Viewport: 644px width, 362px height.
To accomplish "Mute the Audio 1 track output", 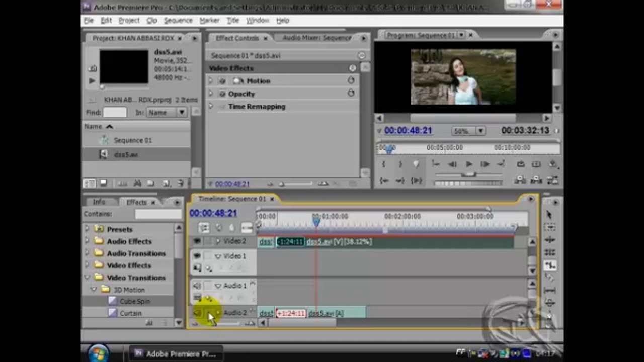I will [197, 286].
